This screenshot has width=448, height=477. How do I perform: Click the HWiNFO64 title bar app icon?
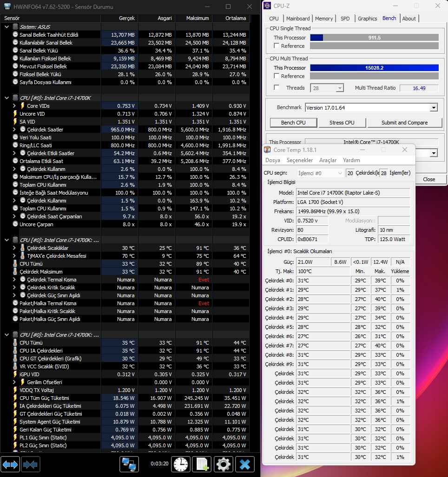(7, 7)
